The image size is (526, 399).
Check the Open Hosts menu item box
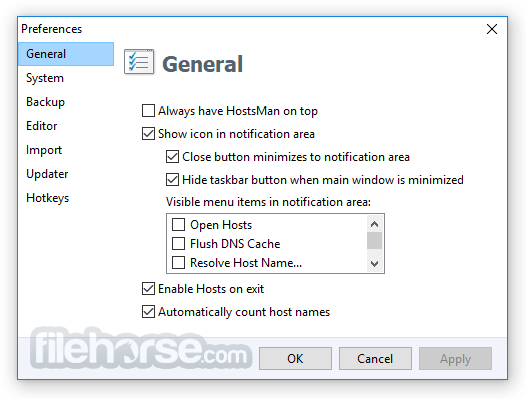(178, 225)
